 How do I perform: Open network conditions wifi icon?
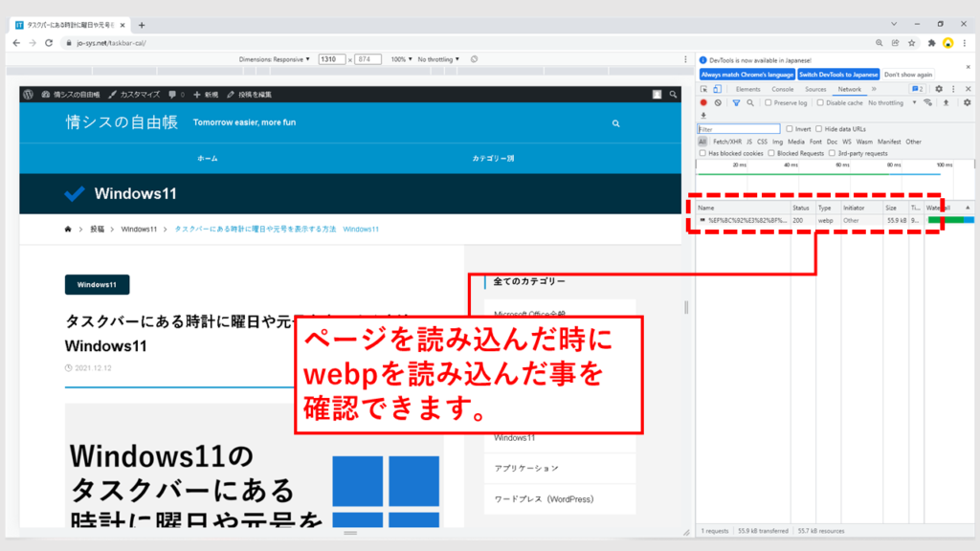click(x=928, y=103)
